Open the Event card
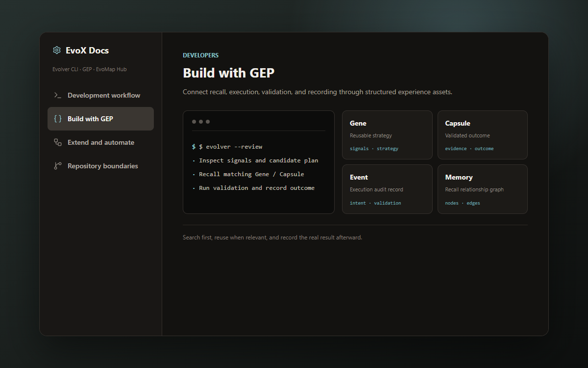The height and width of the screenshot is (368, 588). [x=387, y=189]
